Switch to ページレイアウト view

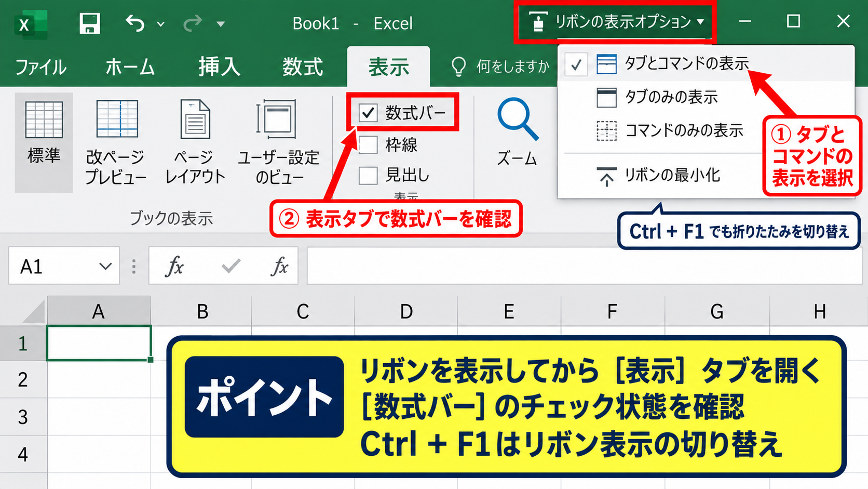[x=195, y=142]
